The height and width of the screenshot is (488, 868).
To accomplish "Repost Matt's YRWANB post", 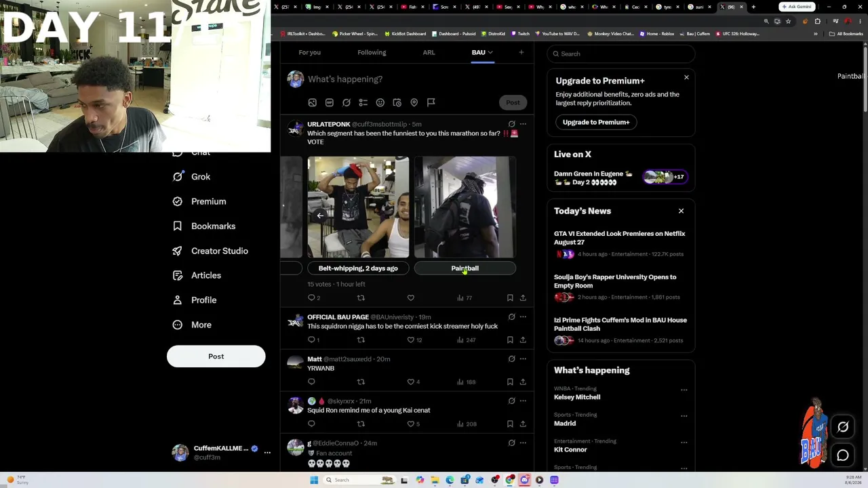I will pos(361,382).
